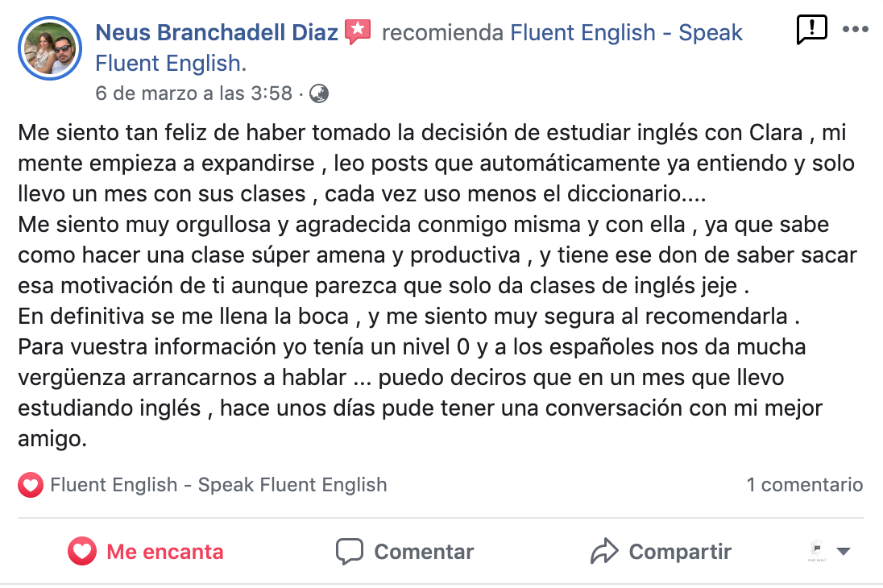
Task: Click the 6 de marzo timestamp
Action: click(x=193, y=93)
